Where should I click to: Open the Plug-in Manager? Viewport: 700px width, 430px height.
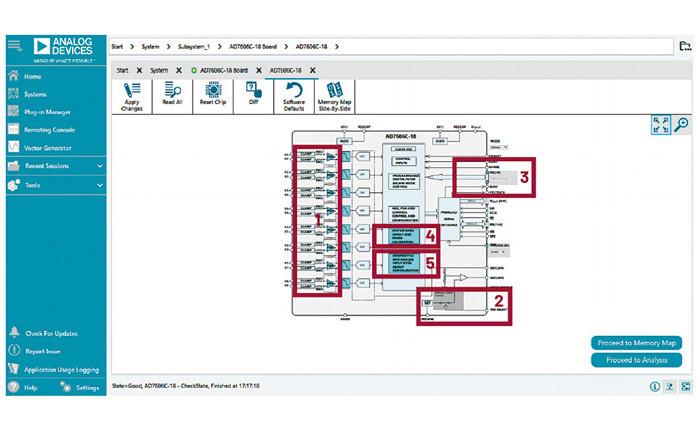coord(47,112)
